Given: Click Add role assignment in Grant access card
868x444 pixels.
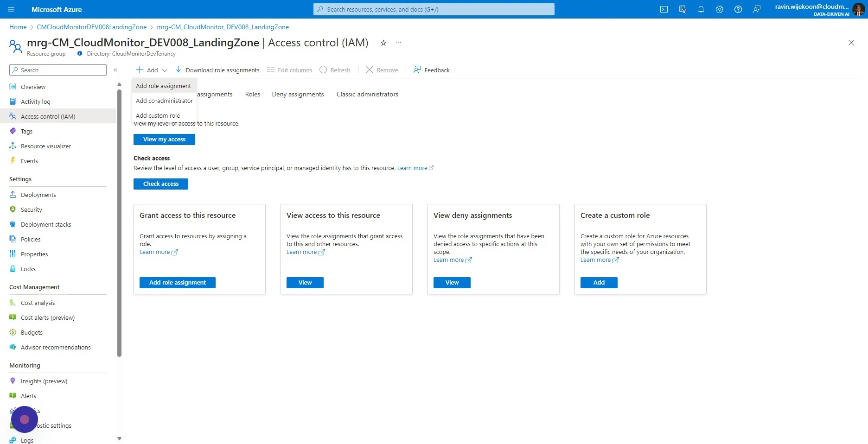Looking at the screenshot, I should tap(178, 283).
